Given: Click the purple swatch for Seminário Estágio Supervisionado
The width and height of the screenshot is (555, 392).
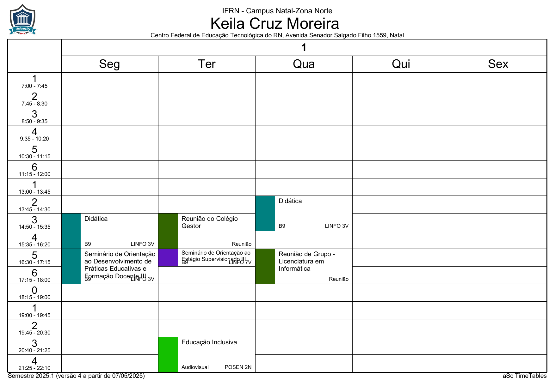Looking at the screenshot, I should [168, 257].
